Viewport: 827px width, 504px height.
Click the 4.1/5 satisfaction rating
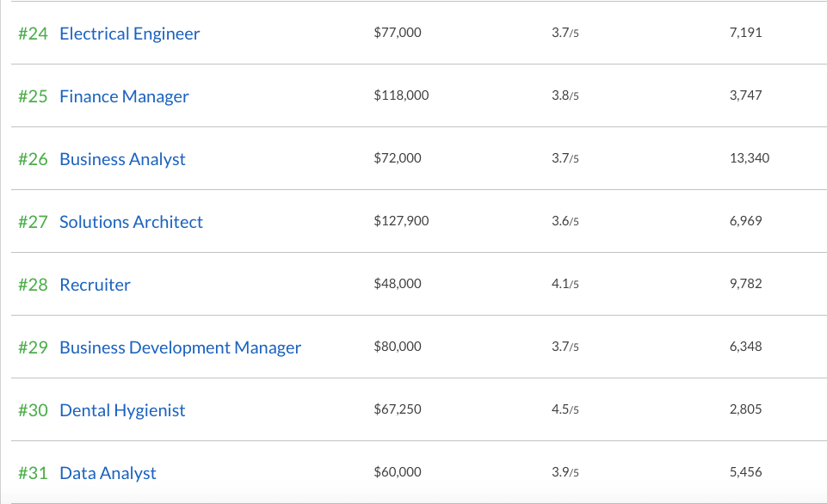coord(565,284)
